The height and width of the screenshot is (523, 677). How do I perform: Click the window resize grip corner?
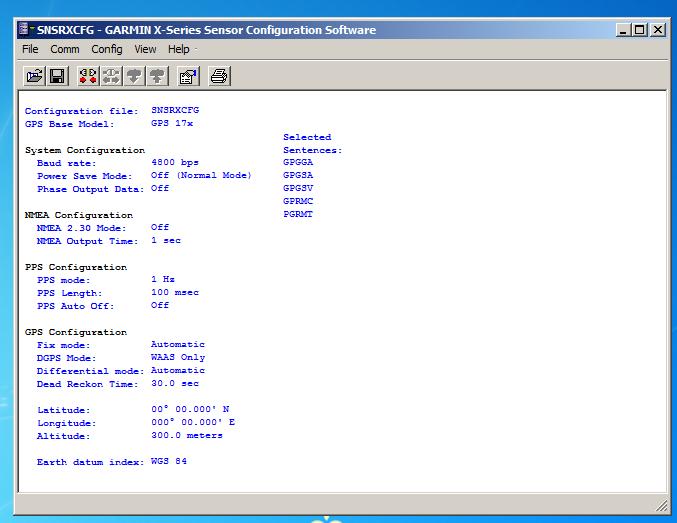coord(661,506)
